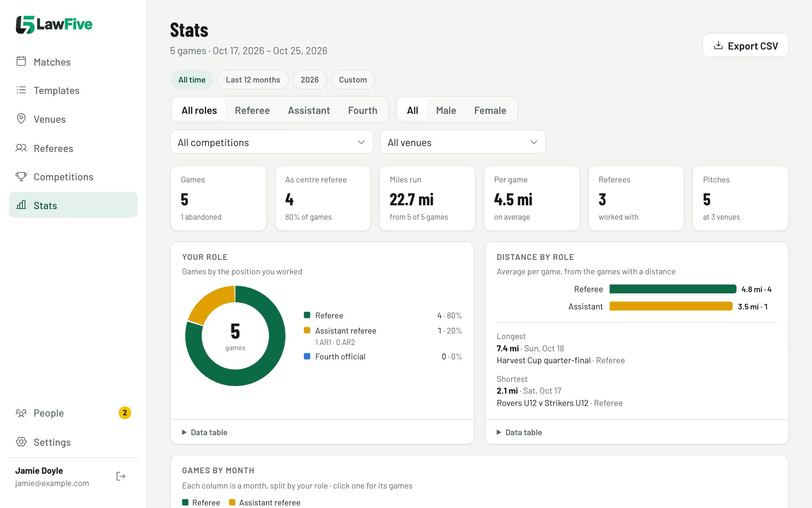Viewport: 812px width, 508px height.
Task: Click the green Referee legend swatch in Your Role
Action: (x=307, y=315)
